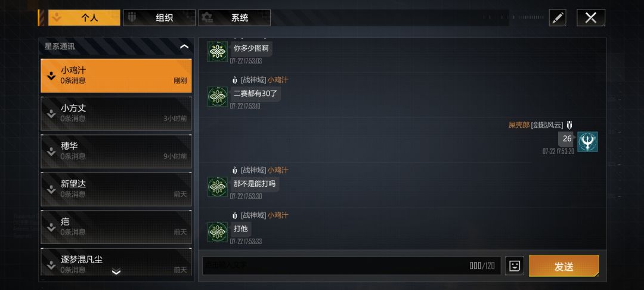Click the 发送 send button

(x=564, y=266)
